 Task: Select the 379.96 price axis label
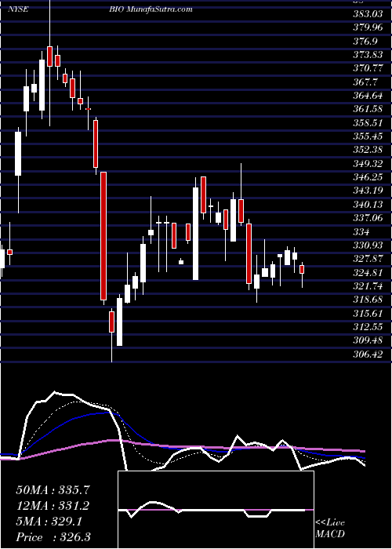(x=366, y=27)
